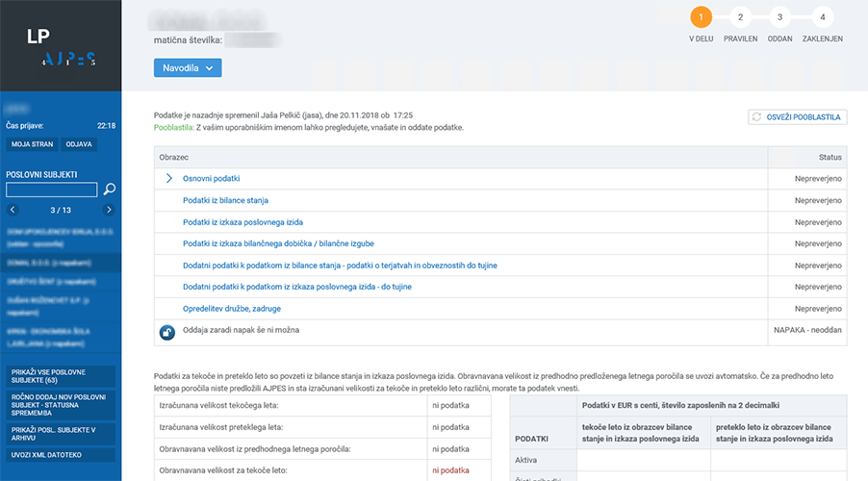Screen dimensions: 868x481
Task: Go to previous business subject page arrow
Action: tap(13, 210)
